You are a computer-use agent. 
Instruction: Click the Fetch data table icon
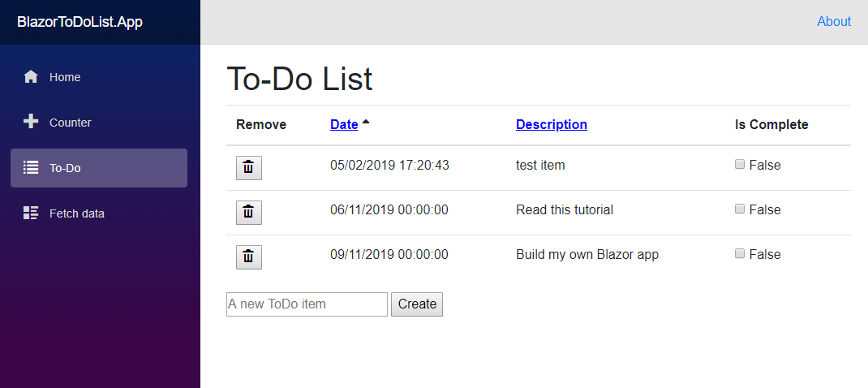coord(31,213)
